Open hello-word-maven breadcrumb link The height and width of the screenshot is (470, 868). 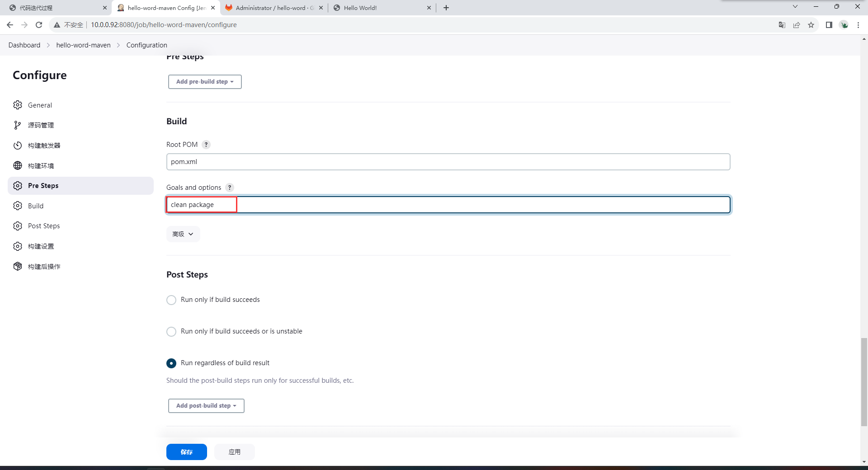click(x=83, y=45)
